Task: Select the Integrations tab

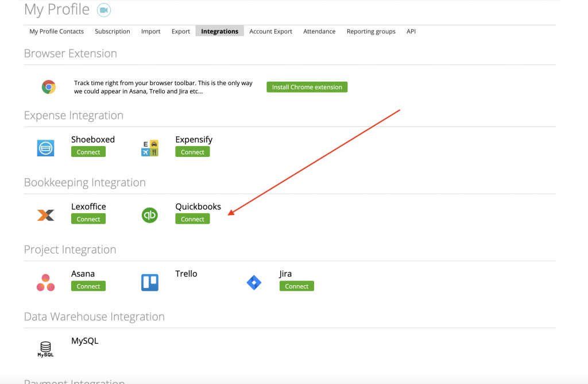Action: pos(220,31)
